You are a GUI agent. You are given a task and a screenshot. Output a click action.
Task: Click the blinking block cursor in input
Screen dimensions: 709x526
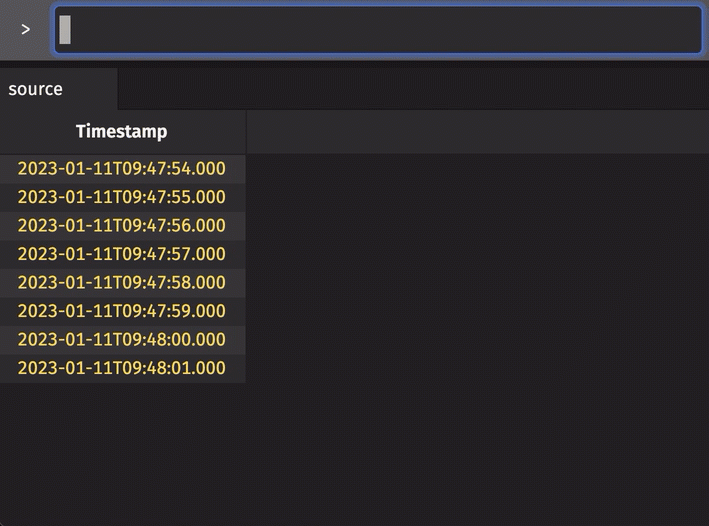pyautogui.click(x=65, y=30)
